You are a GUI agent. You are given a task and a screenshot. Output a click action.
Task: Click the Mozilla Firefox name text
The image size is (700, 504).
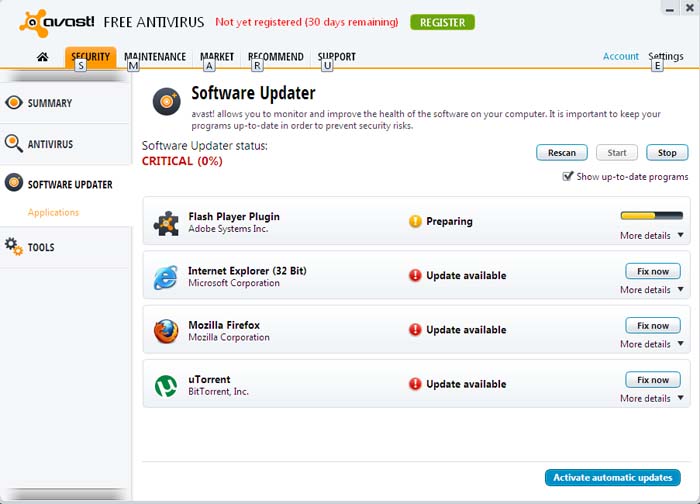tap(224, 325)
